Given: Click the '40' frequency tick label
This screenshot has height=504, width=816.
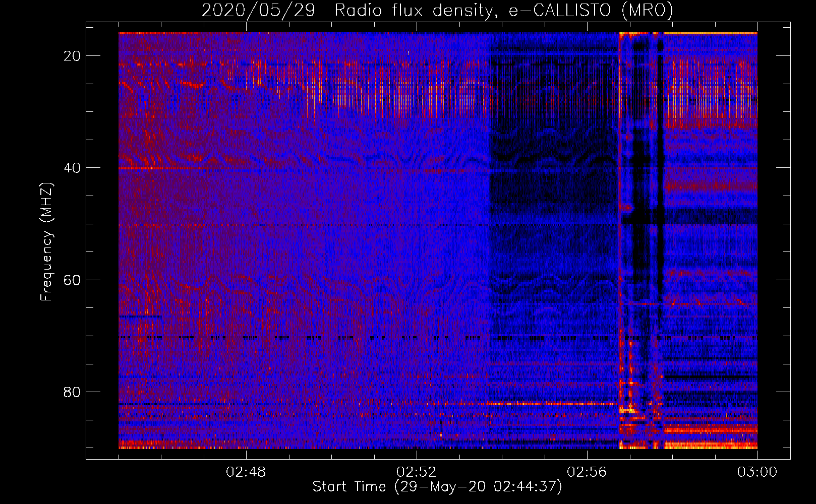Looking at the screenshot, I should click(73, 168).
